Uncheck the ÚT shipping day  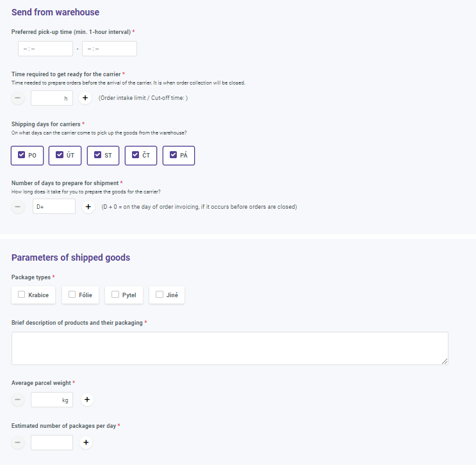(x=65, y=156)
